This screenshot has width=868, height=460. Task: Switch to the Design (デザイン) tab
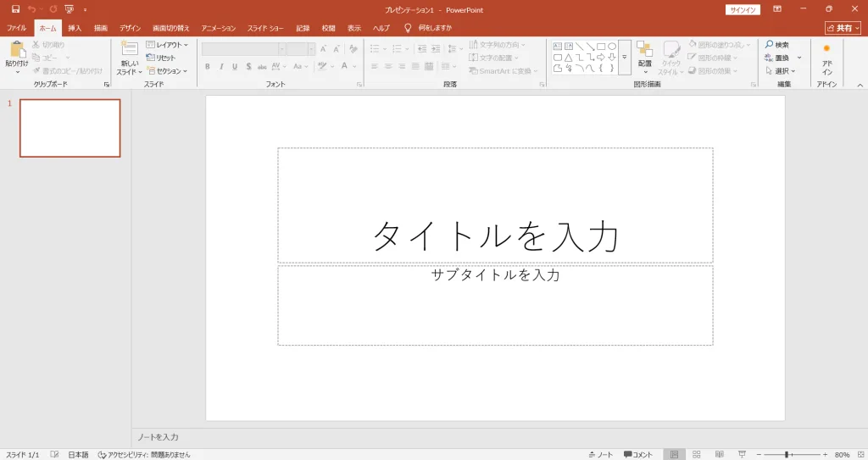(x=130, y=28)
